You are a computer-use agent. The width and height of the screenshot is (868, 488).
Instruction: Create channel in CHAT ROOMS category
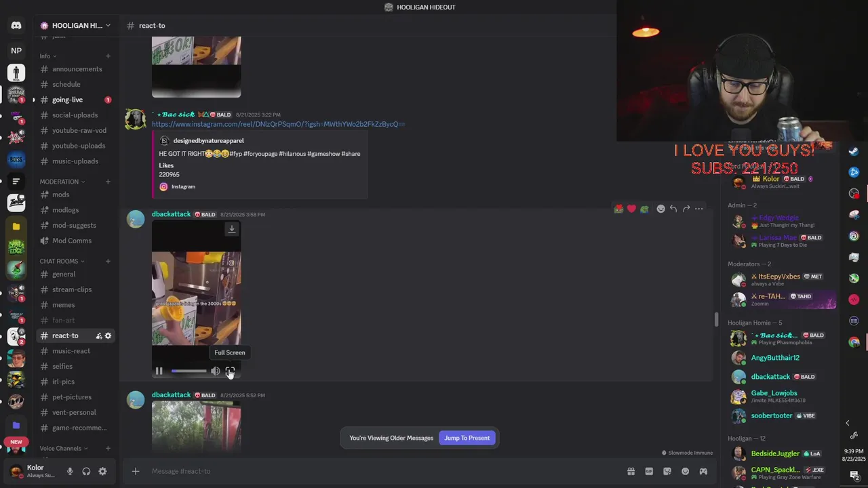[108, 261]
